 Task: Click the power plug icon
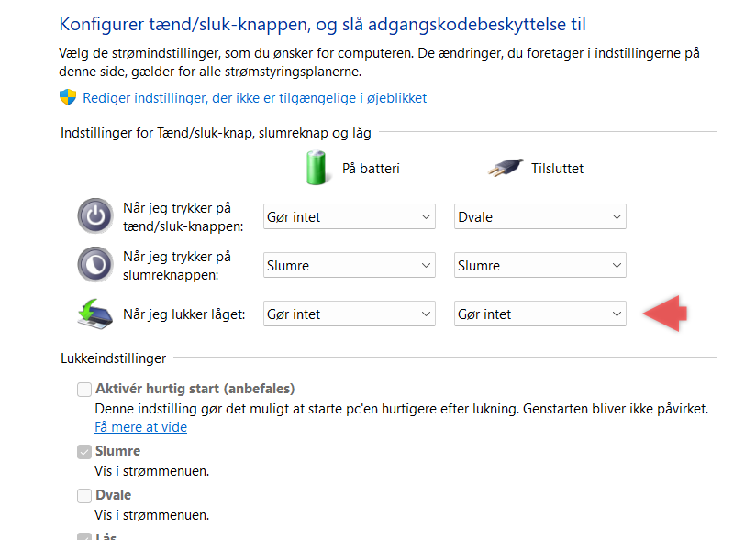(x=505, y=168)
